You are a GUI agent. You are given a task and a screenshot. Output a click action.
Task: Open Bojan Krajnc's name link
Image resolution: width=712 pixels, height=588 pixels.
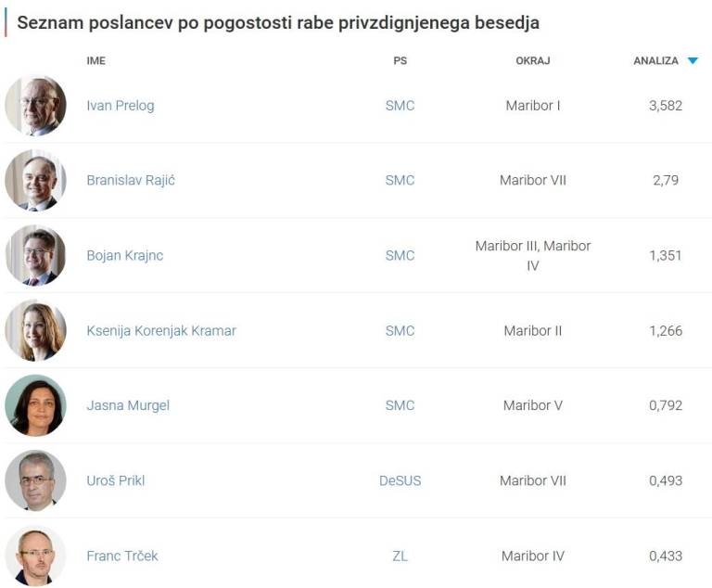(124, 255)
